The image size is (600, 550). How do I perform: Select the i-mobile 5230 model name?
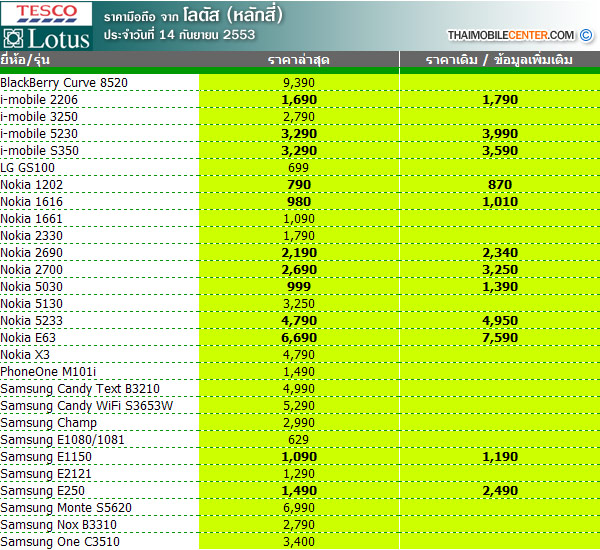click(x=39, y=134)
